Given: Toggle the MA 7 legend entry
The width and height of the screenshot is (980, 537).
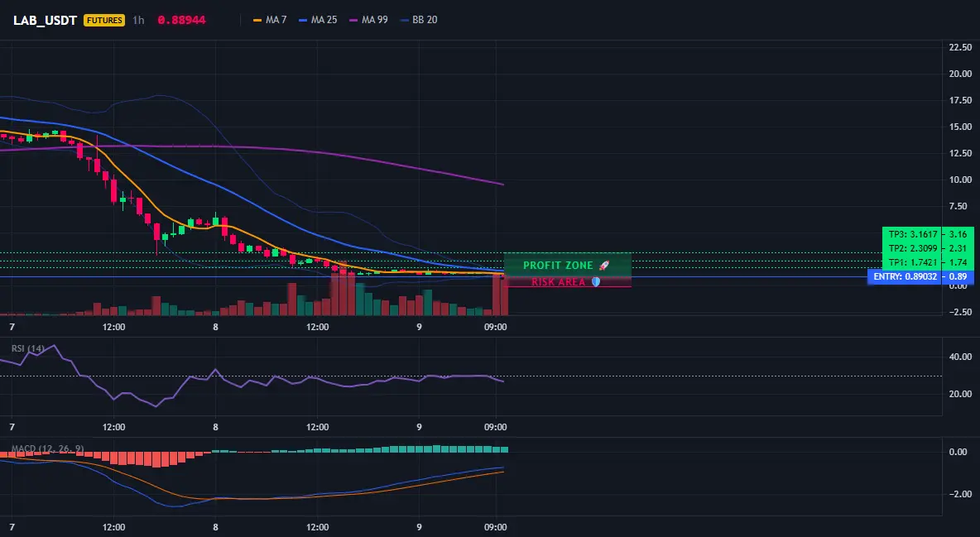Looking at the screenshot, I should pos(270,20).
